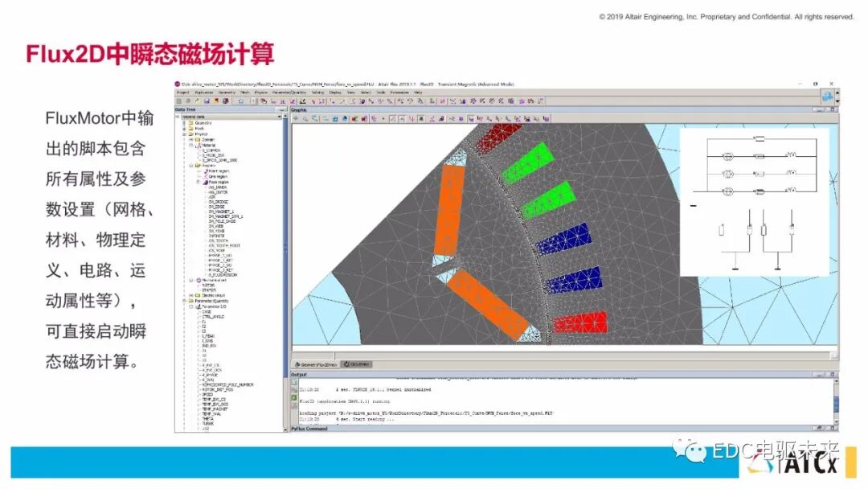
Task: Select the AG_INNER face region
Action: coord(218,187)
